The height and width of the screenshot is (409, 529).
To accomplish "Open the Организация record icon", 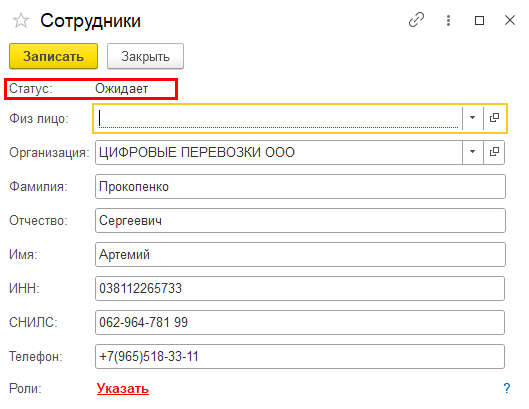I will click(x=494, y=152).
